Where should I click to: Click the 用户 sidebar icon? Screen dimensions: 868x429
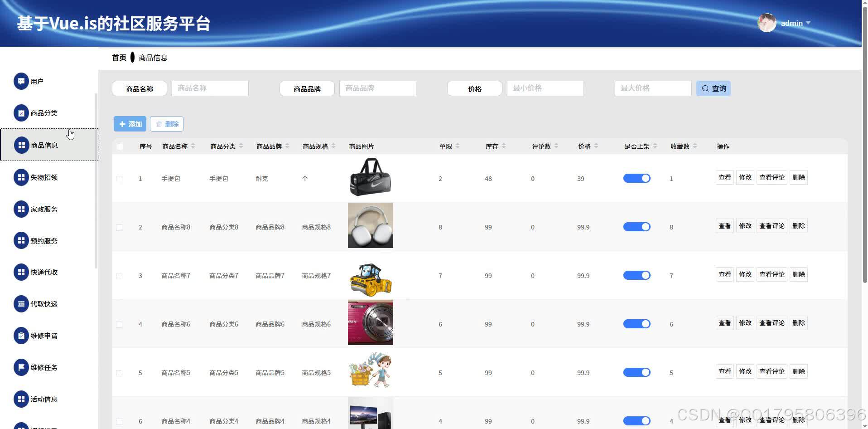pos(21,81)
